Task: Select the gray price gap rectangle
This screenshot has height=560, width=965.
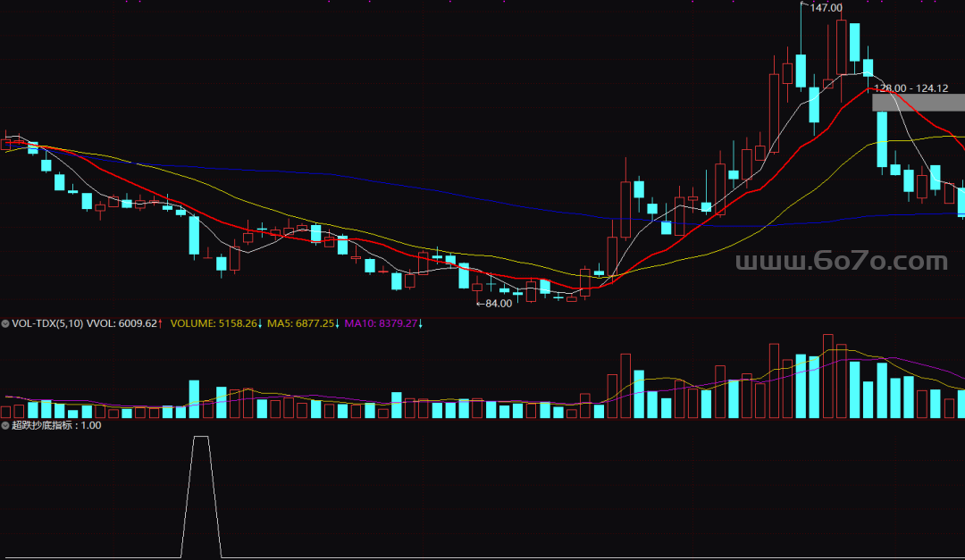Action: pos(918,103)
